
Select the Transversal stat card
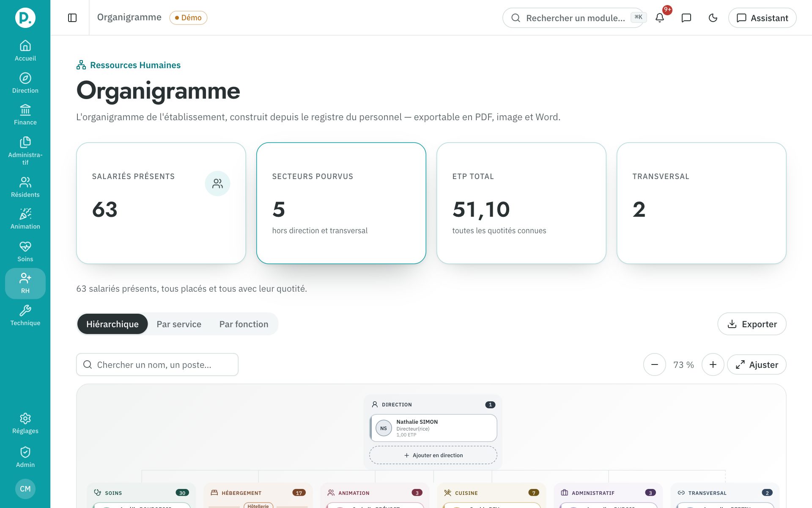(x=702, y=203)
